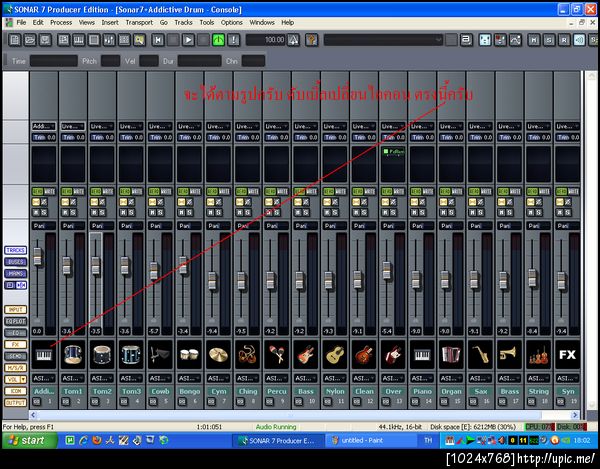Open the Options menu
This screenshot has width=600, height=469.
click(x=232, y=23)
